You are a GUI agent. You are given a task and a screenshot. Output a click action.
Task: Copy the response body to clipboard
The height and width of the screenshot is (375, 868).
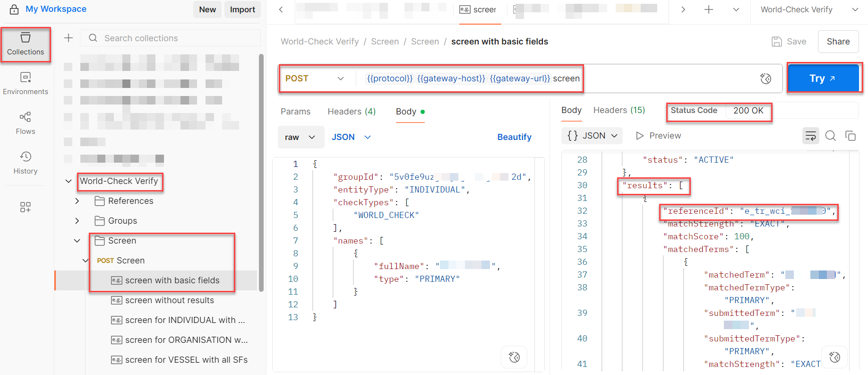(x=850, y=136)
